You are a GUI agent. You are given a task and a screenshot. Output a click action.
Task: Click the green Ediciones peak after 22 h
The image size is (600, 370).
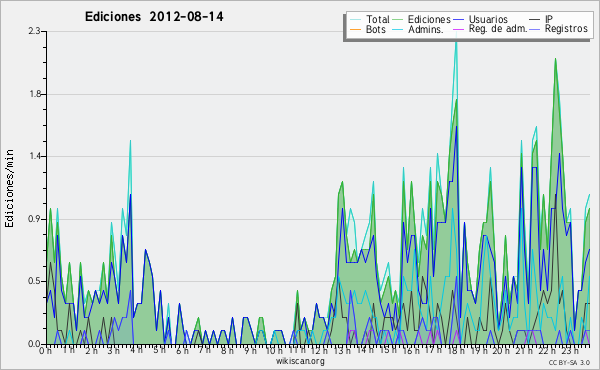pos(555,60)
